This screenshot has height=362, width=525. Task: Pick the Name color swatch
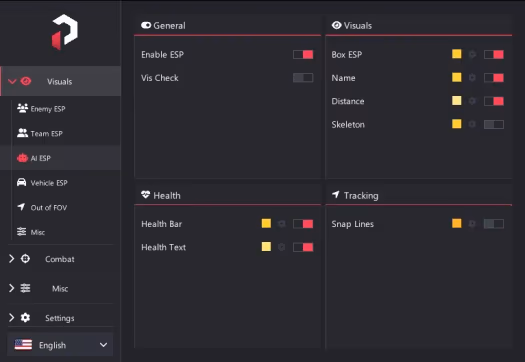point(457,77)
